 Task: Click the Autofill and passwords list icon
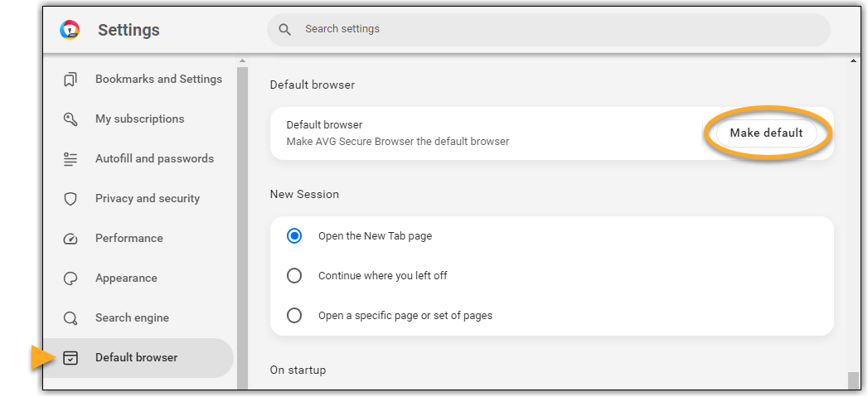70,159
